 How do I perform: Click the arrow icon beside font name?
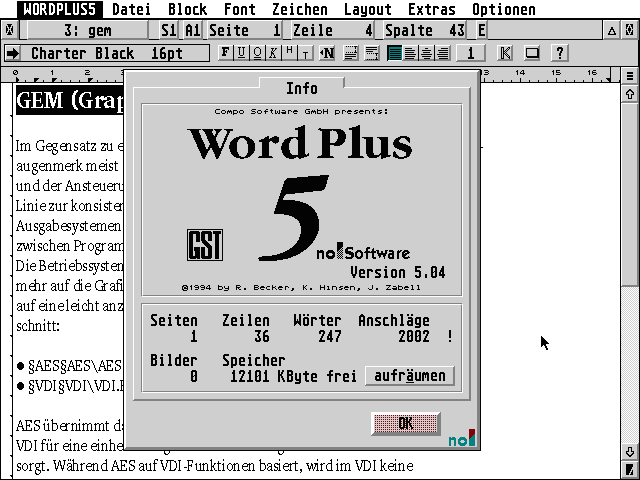point(13,53)
